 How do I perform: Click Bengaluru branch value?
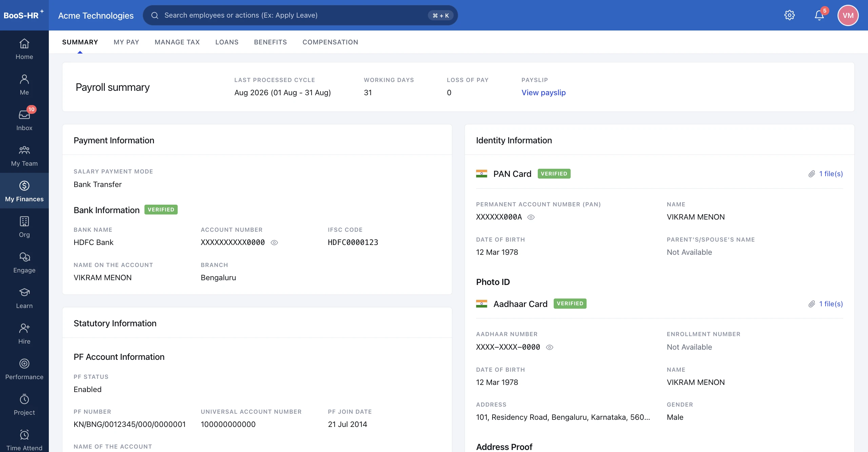pos(218,278)
